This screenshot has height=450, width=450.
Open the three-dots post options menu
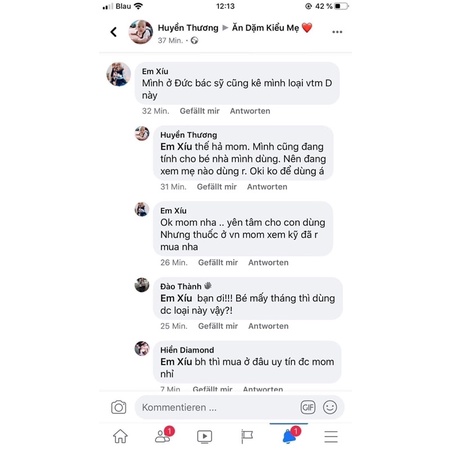[x=337, y=32]
